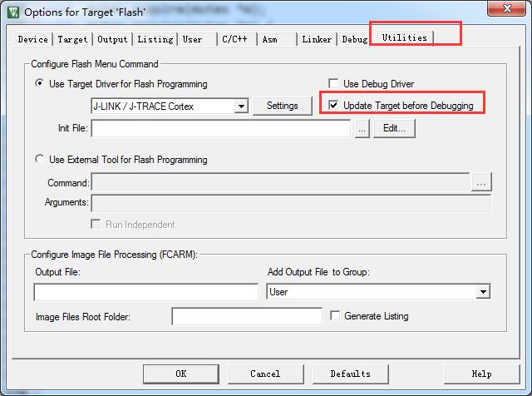Select Use Target Driver for Flash Programming
This screenshot has height=396, width=532.
(x=40, y=84)
